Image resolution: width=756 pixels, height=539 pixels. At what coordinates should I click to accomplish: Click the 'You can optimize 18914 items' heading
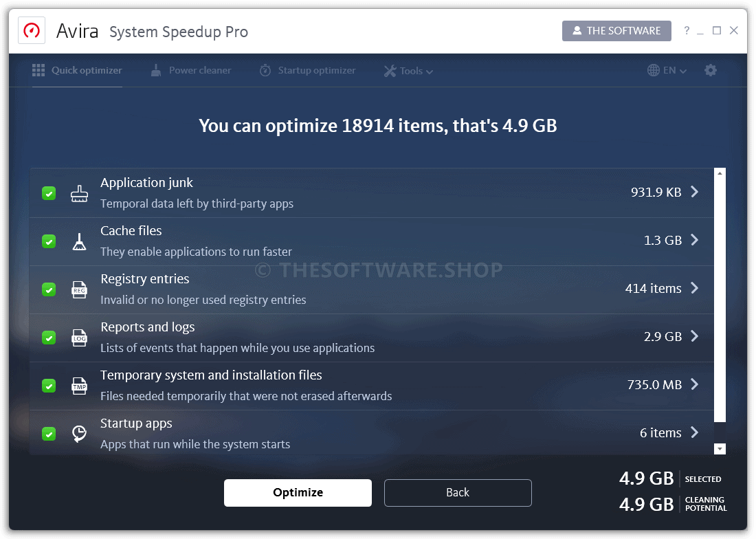[x=377, y=126]
